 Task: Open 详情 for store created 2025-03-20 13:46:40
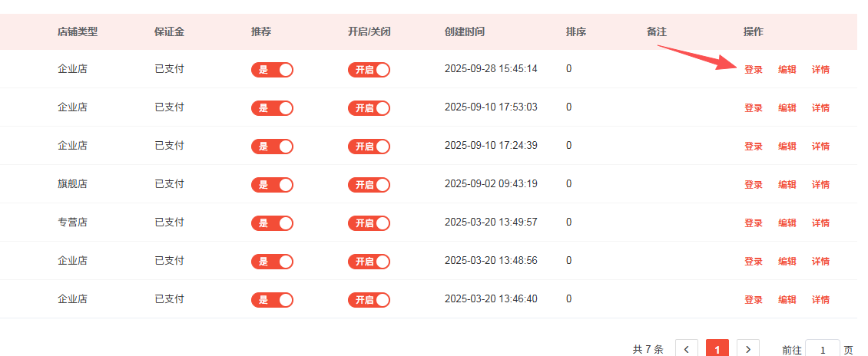click(x=820, y=300)
